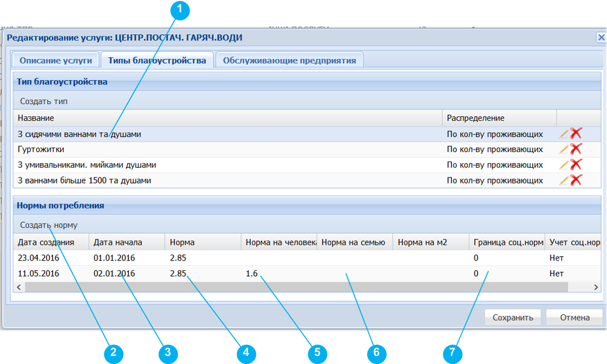Screen dimensions: 607x364
Task: Delete the 'З сидячими ваннами та душами' type
Action: click(576, 134)
